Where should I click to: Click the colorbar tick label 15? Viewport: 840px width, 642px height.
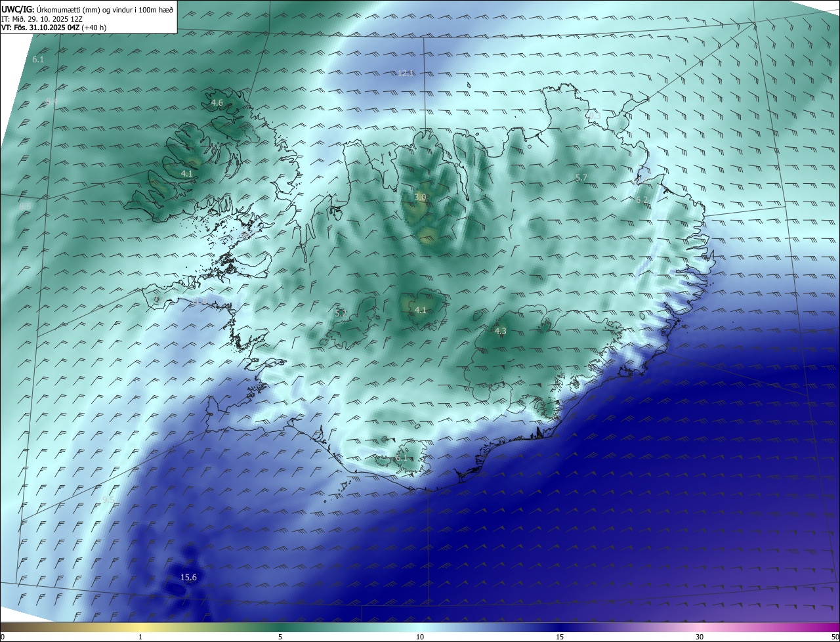[x=560, y=637]
